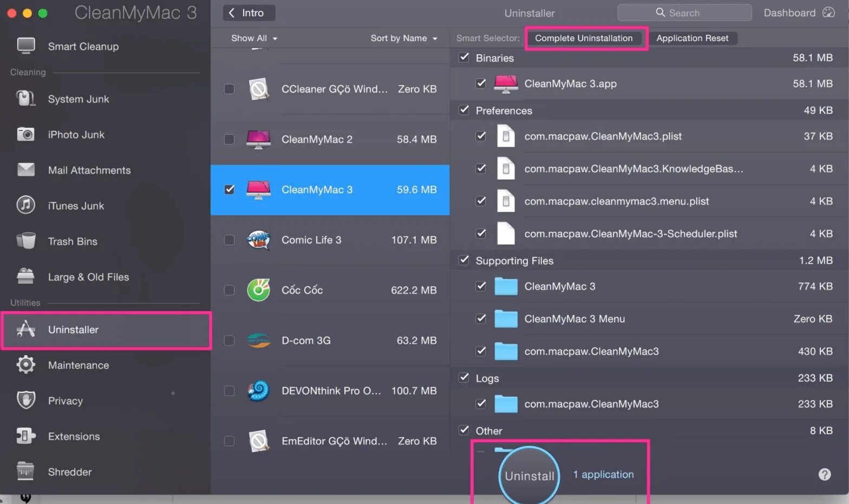Click com.macpaw.CleanMyMac3.KnowledgeBas… file name
This screenshot has height=504, width=849.
pyautogui.click(x=634, y=169)
